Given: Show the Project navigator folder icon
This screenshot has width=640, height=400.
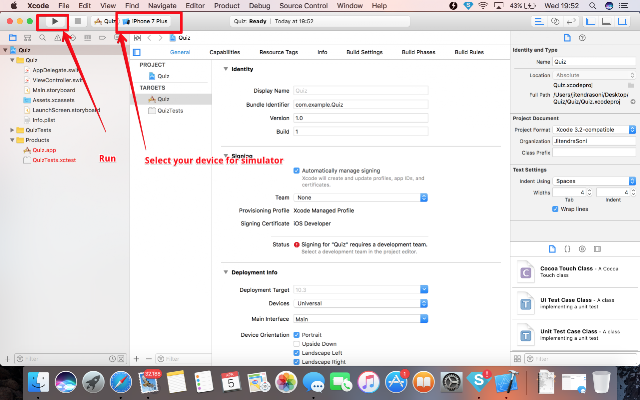Looking at the screenshot, I should click(x=13, y=38).
